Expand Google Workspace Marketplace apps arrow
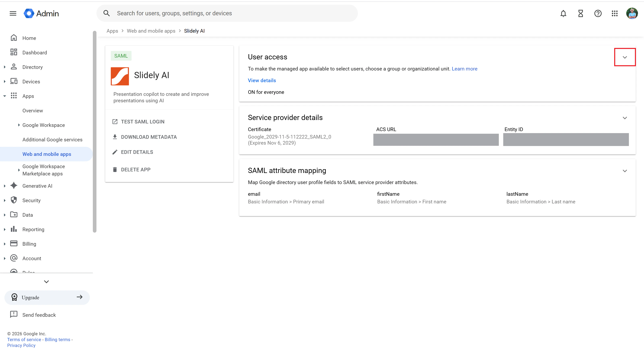This screenshot has width=644, height=352. pyautogui.click(x=19, y=170)
